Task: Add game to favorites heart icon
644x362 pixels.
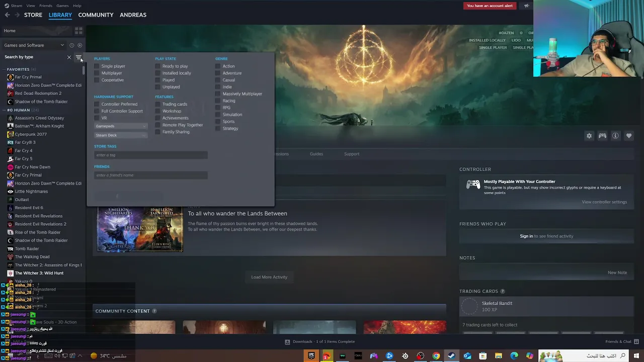Action: pyautogui.click(x=629, y=136)
